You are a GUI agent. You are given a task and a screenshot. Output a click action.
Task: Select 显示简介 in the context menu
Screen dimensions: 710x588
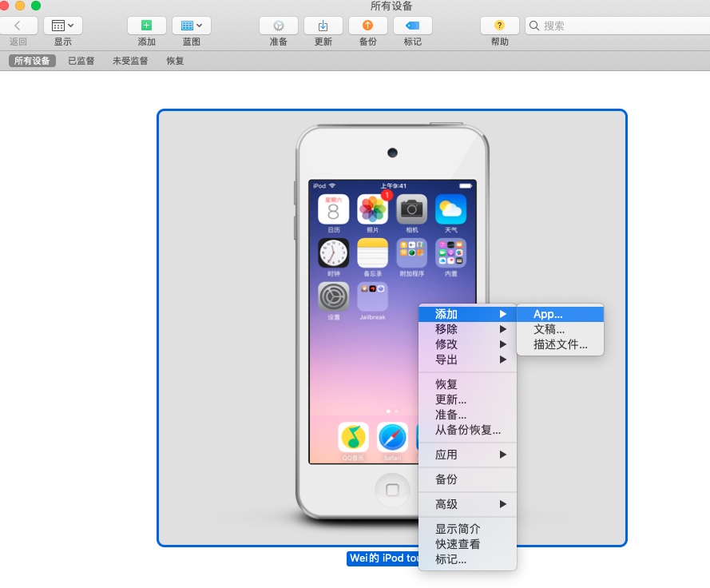point(458,529)
